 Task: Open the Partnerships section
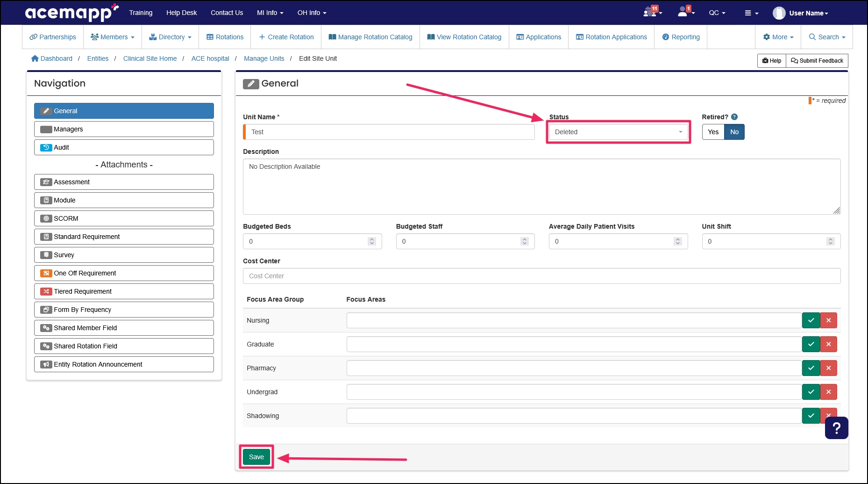pyautogui.click(x=52, y=37)
